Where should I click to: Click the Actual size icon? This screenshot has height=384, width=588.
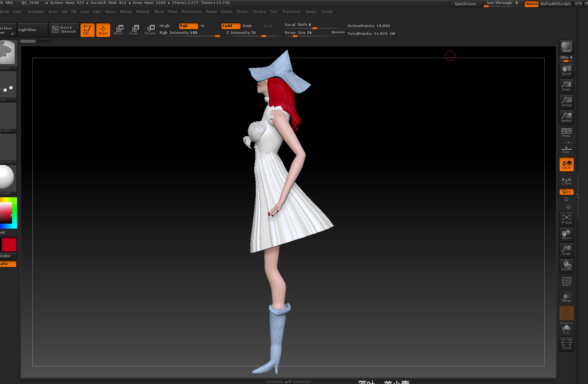click(566, 101)
